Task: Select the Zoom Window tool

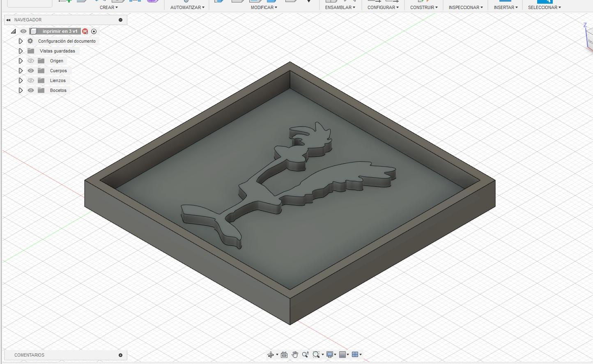Action: pos(316,355)
